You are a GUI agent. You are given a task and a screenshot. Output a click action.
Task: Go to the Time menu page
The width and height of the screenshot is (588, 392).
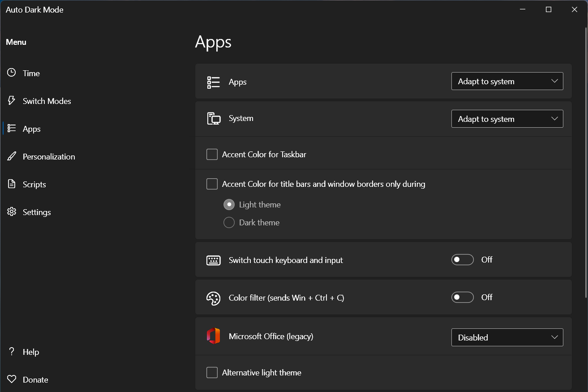pyautogui.click(x=31, y=73)
